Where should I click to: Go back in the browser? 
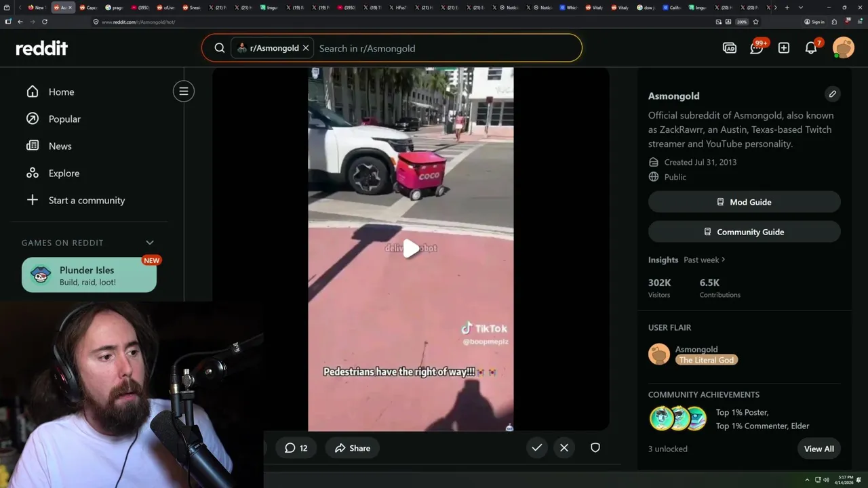coord(20,22)
